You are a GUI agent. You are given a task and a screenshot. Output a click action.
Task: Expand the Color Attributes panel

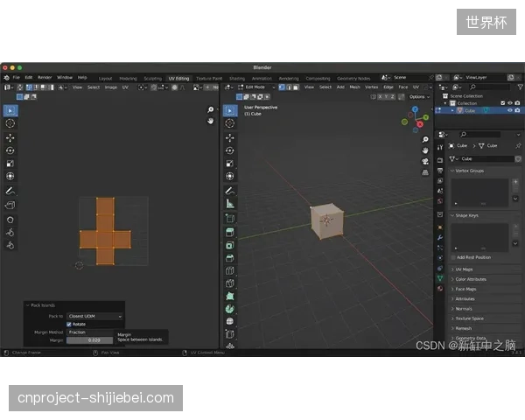pos(485,279)
